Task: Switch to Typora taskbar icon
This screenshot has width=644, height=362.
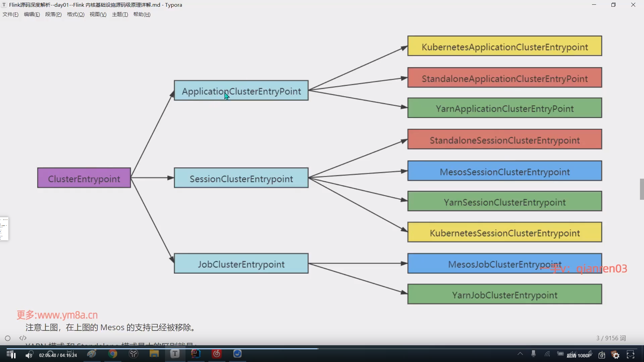Action: (175, 354)
